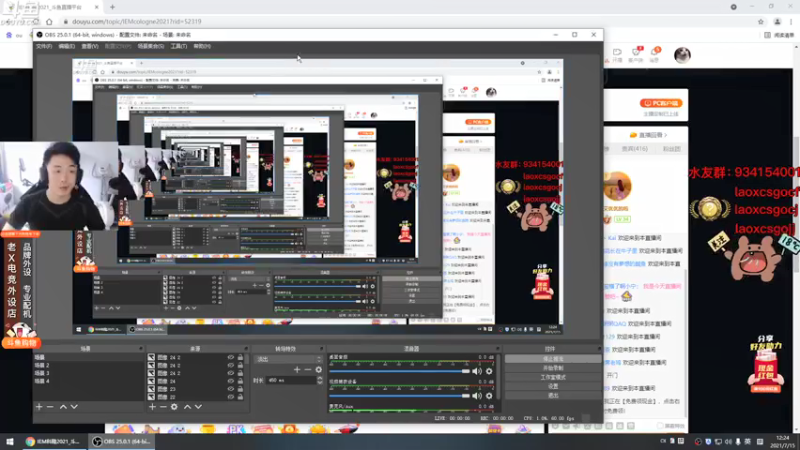Open 桌面音频 mixer settings gear
Image resolution: width=800 pixels, height=450 pixels.
click(x=489, y=371)
